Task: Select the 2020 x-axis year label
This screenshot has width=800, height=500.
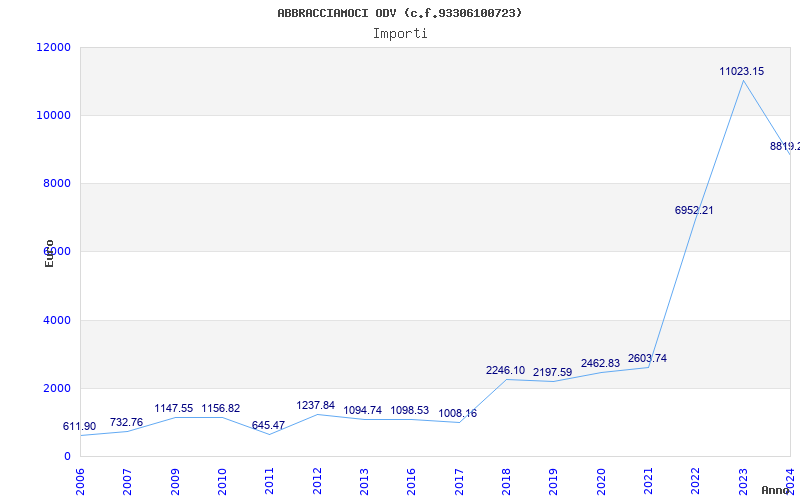Action: click(x=601, y=481)
